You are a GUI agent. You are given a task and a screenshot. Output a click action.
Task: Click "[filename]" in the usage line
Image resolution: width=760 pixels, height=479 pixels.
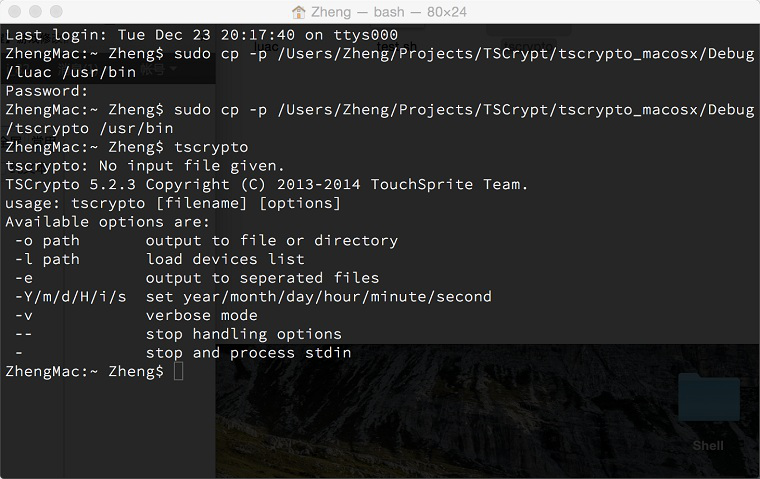[202, 203]
